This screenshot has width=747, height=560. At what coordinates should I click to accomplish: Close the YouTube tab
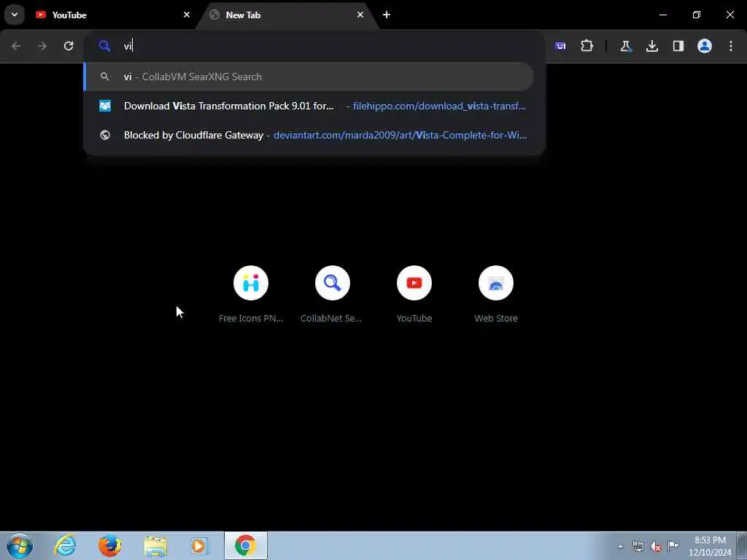[187, 15]
